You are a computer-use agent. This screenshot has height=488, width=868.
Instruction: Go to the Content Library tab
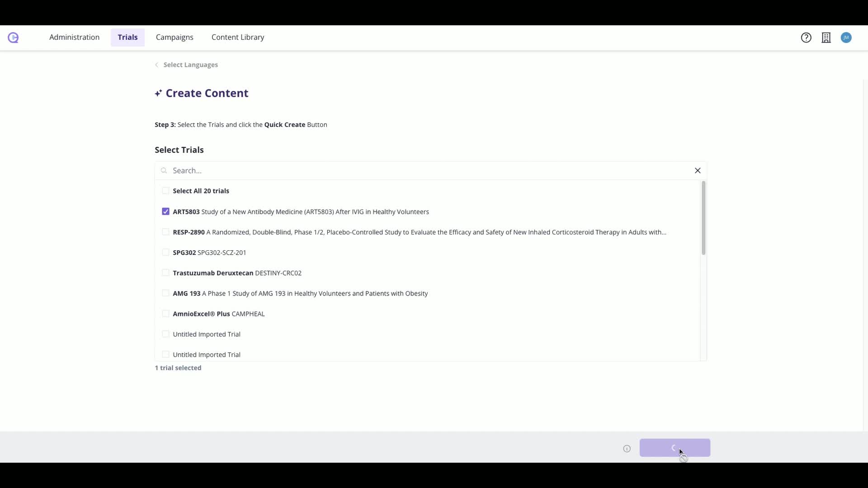(x=238, y=37)
